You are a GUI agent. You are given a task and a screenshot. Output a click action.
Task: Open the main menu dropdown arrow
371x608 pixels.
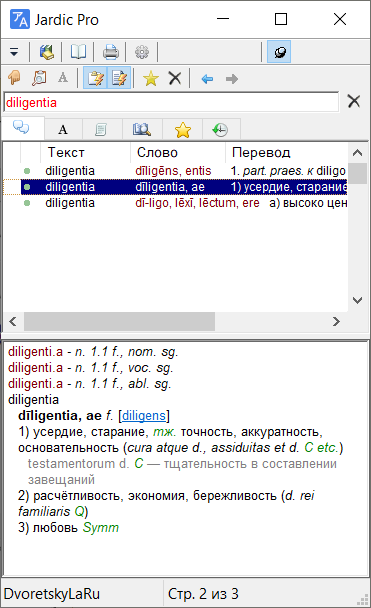[14, 52]
